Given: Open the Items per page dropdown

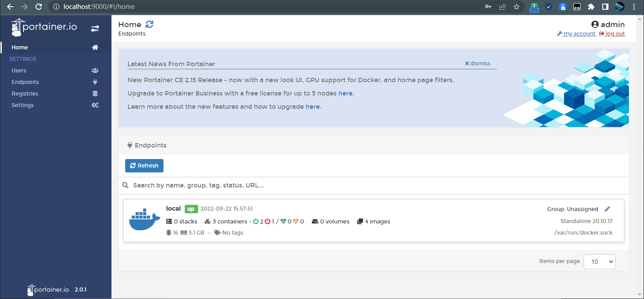Looking at the screenshot, I should coord(599,262).
